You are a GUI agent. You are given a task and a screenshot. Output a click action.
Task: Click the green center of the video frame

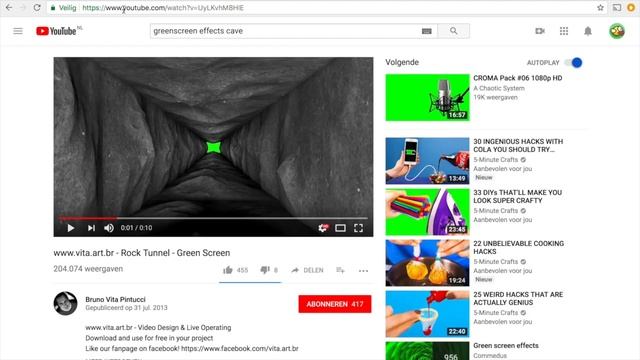[213, 147]
